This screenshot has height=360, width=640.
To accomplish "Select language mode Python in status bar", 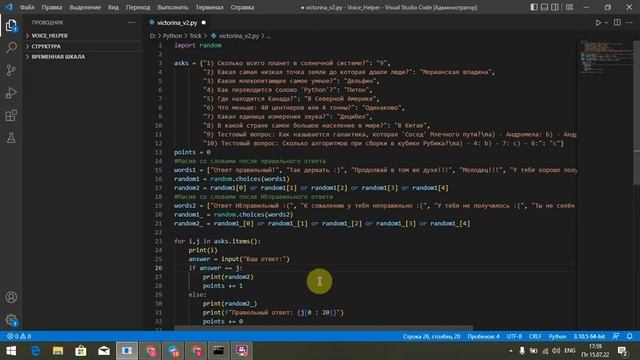I will pyautogui.click(x=557, y=336).
